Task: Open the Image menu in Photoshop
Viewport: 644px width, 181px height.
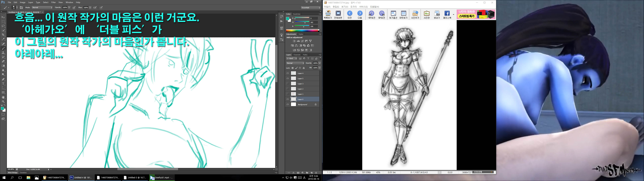Action: pyautogui.click(x=23, y=2)
